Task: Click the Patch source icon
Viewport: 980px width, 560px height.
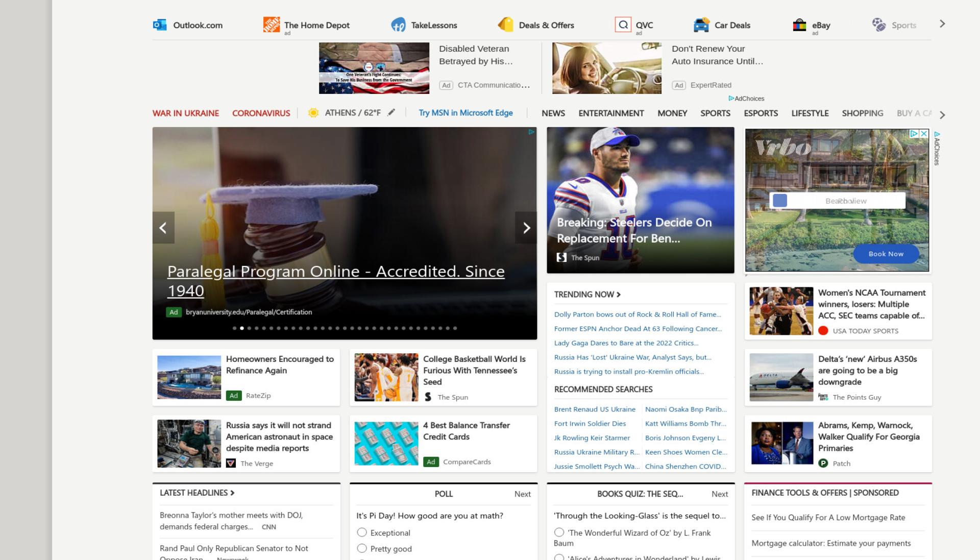Action: click(x=823, y=463)
